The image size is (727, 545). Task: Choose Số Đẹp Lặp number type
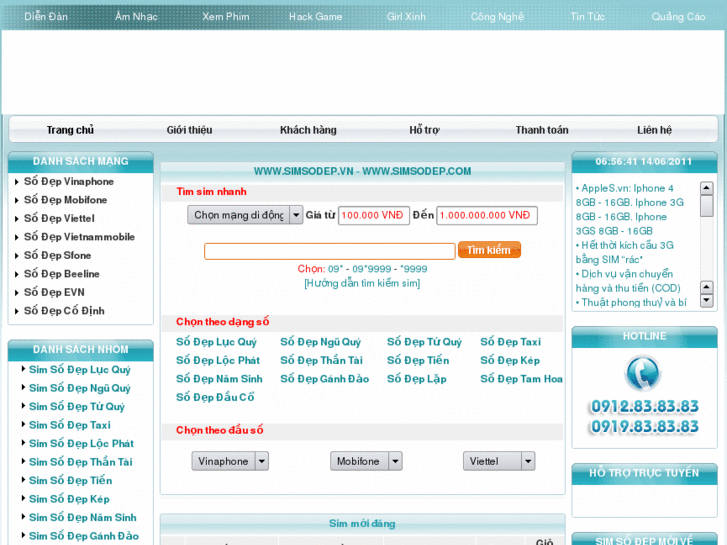coord(417,379)
